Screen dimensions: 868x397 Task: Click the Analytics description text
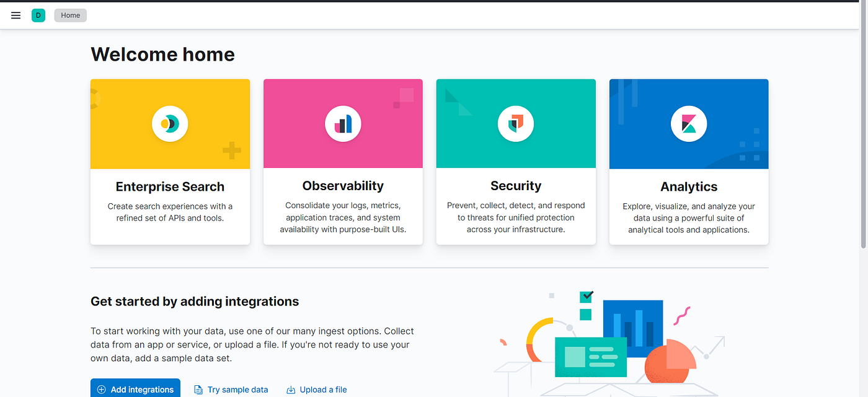click(x=689, y=218)
